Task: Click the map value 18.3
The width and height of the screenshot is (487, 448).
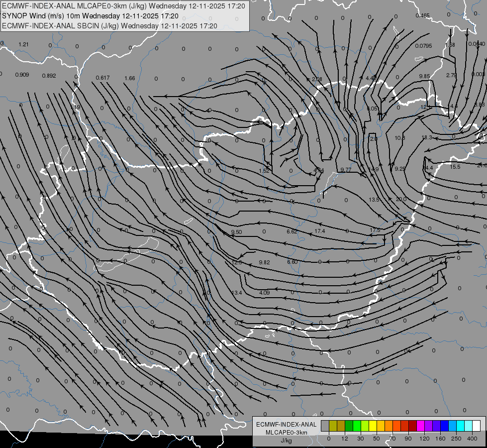Action: 427,137
